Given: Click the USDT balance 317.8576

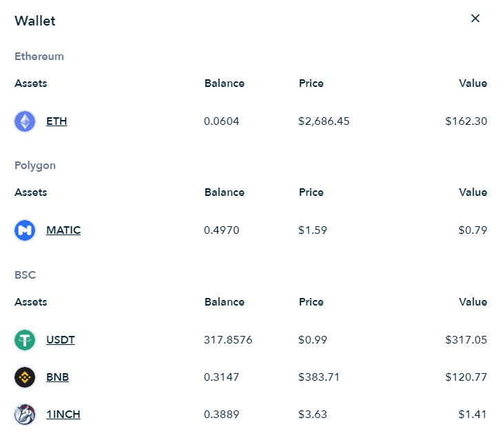Looking at the screenshot, I should tap(228, 340).
